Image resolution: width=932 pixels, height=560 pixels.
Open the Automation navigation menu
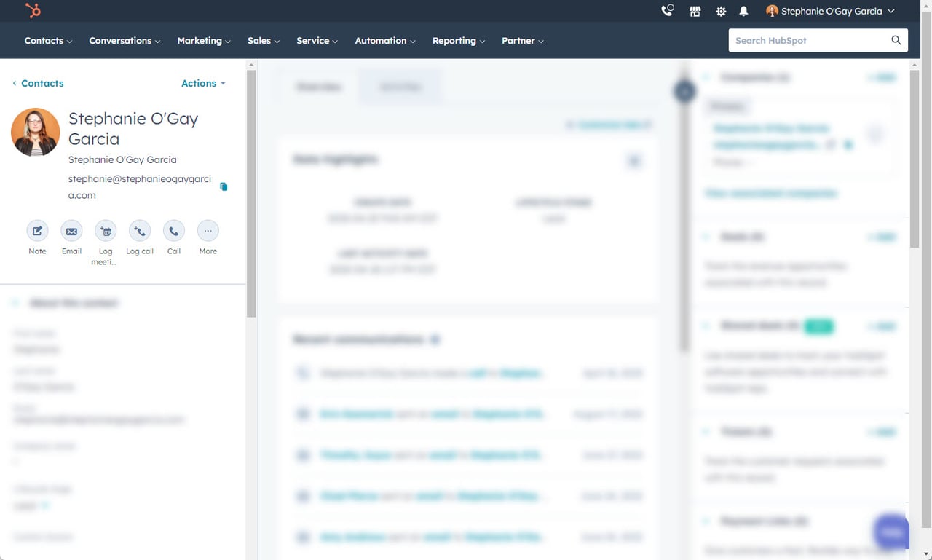(x=385, y=41)
